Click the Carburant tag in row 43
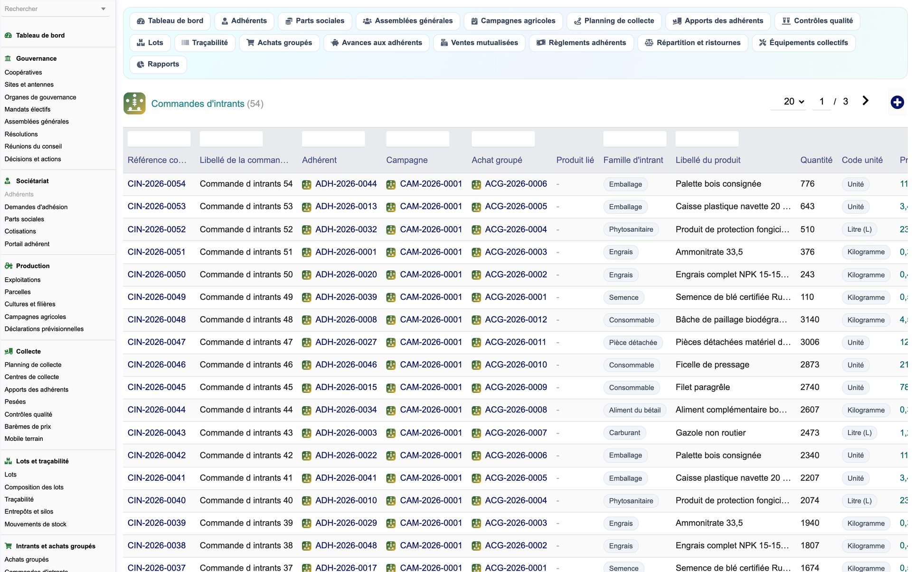924x572 pixels. [624, 433]
